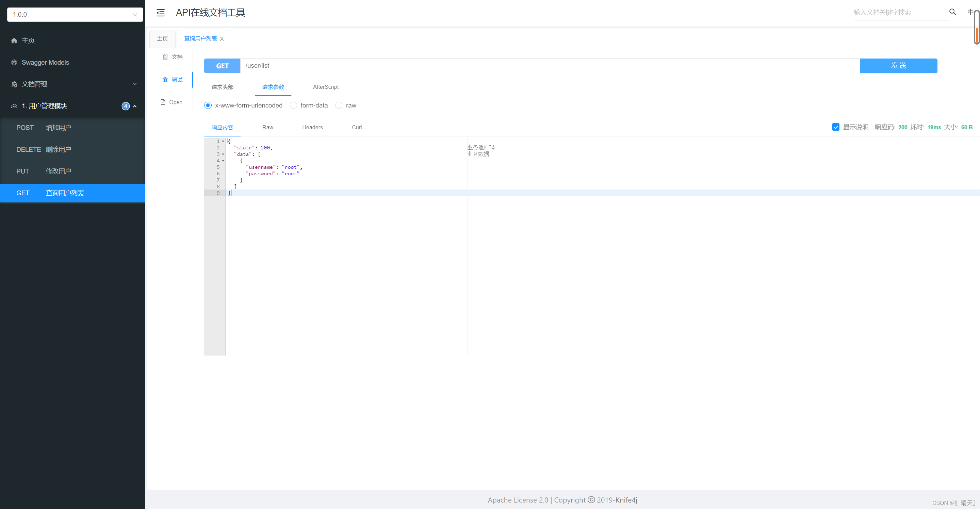Select the form-data radio option
The image size is (980, 509).
tap(293, 105)
